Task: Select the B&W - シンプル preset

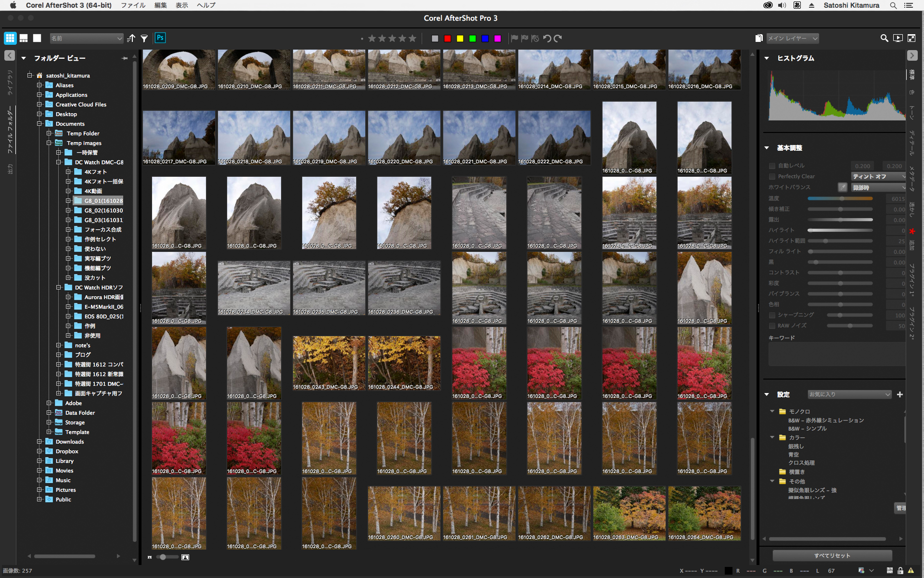Action: [807, 429]
